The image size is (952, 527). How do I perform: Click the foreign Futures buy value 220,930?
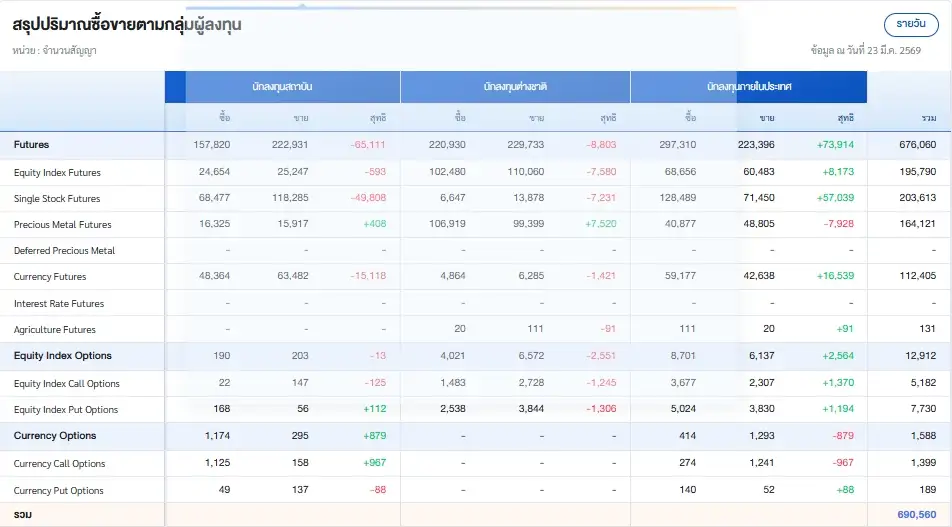[x=447, y=144]
